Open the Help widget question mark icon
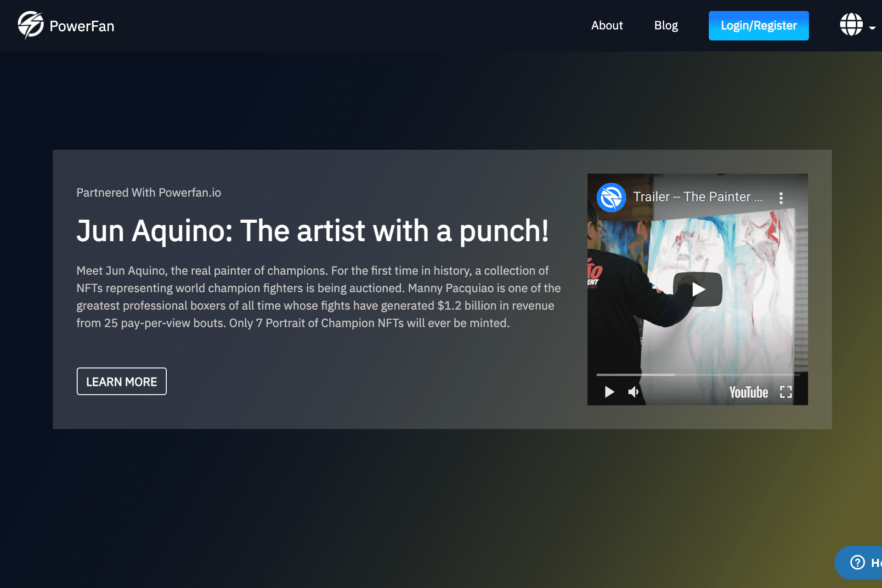This screenshot has height=588, width=882. (x=857, y=562)
